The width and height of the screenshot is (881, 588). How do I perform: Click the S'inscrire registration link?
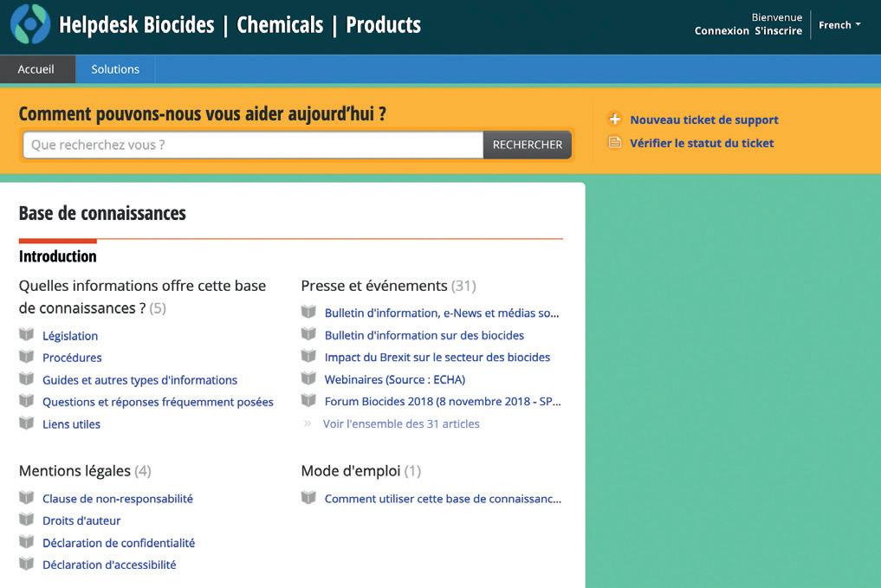[x=778, y=31]
